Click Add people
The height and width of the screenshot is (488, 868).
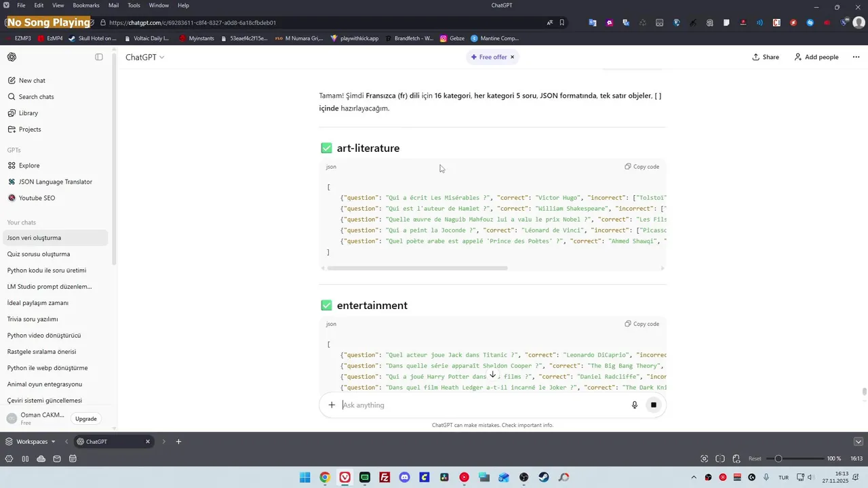816,57
